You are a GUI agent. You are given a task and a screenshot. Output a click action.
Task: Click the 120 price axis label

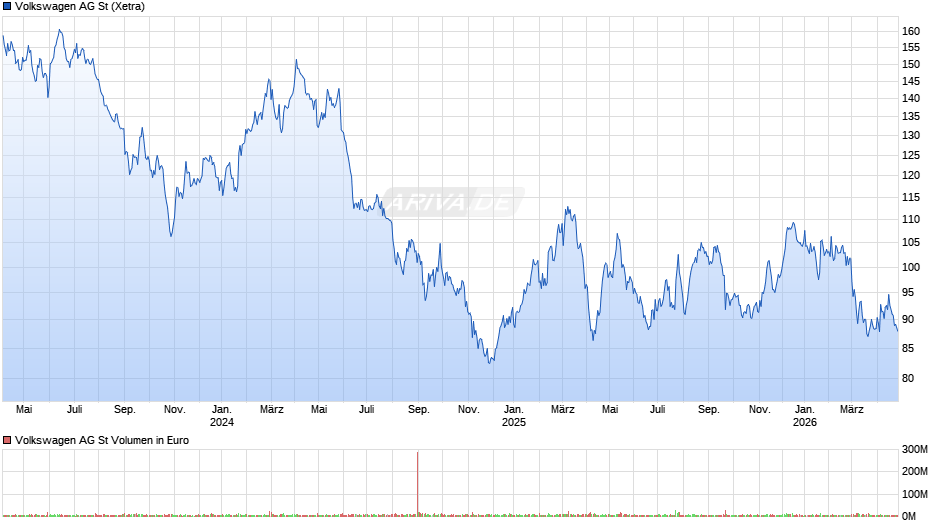911,176
